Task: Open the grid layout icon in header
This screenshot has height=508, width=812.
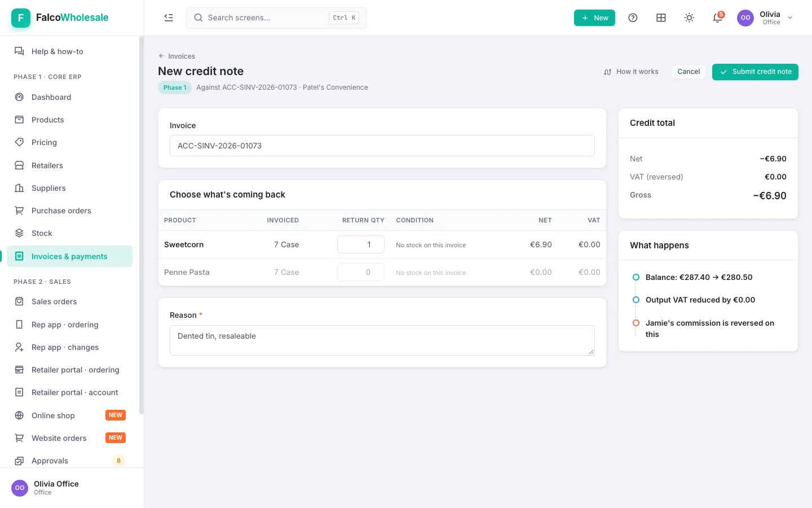Action: click(661, 17)
